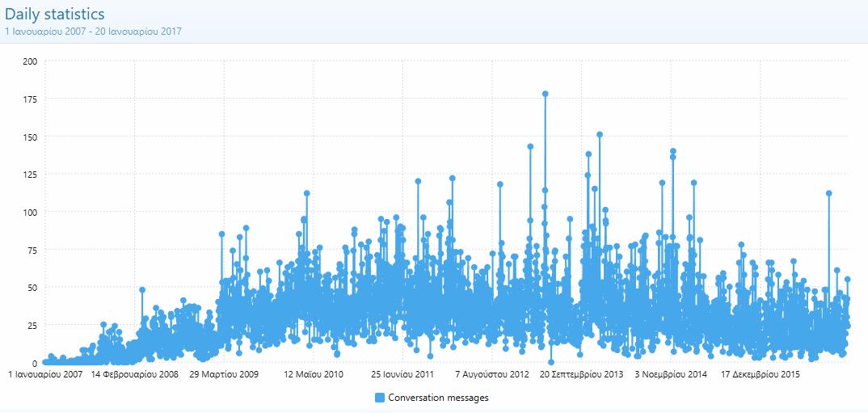
Task: Click the 100 value on the y-axis
Action: point(30,212)
